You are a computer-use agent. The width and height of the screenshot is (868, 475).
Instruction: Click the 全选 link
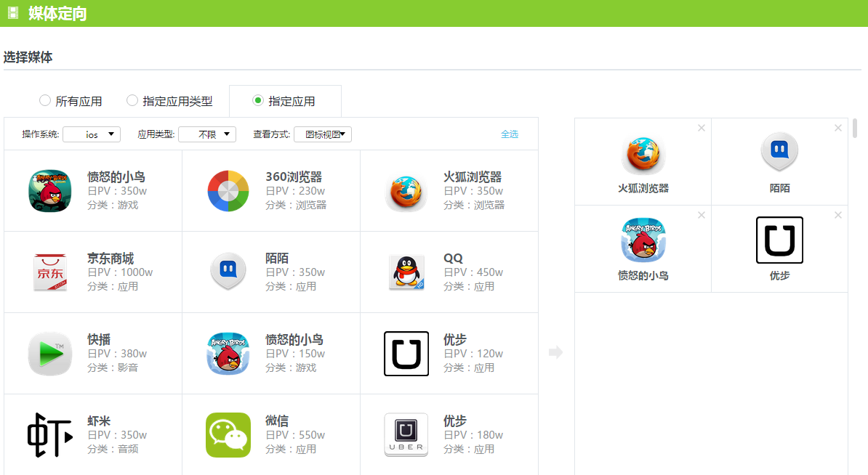click(x=510, y=134)
